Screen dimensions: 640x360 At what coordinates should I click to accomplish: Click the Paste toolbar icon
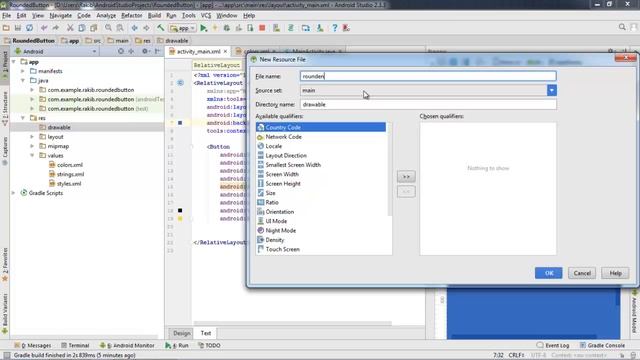(x=93, y=28)
